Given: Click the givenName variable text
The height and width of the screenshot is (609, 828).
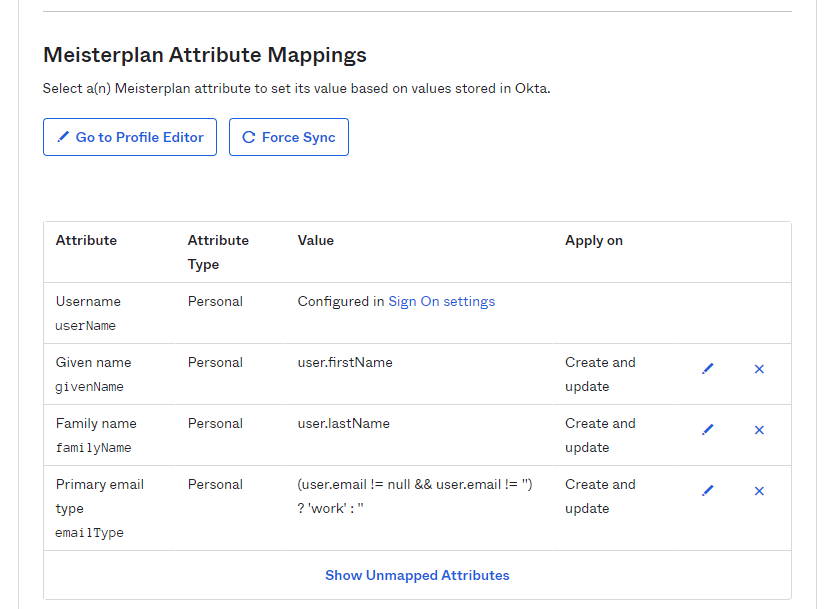Looking at the screenshot, I should click(x=89, y=387).
